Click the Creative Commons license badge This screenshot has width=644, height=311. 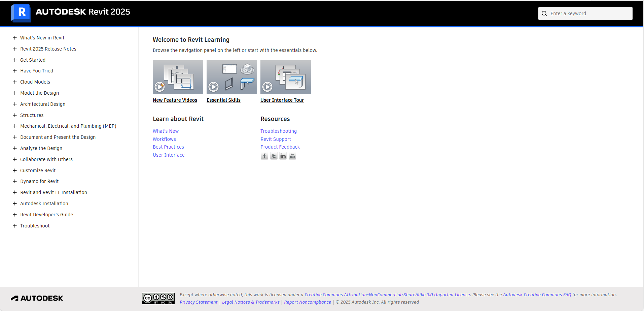(x=158, y=298)
